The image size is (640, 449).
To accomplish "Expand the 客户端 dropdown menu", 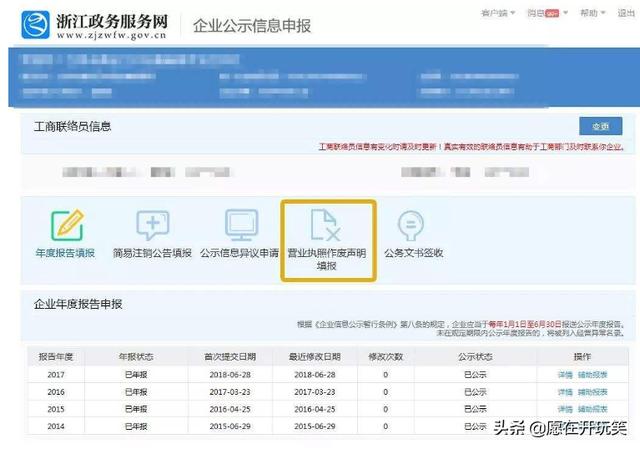I will (497, 13).
